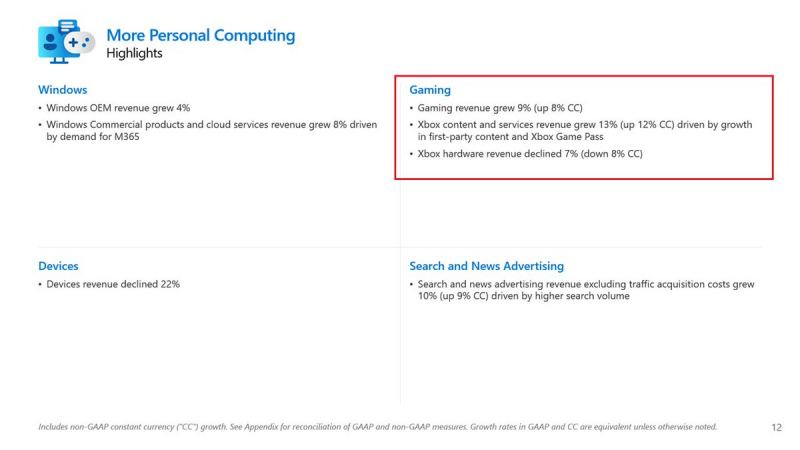This screenshot has width=800, height=450.
Task: Click the "More Personal Computing" slide title
Action: pyautogui.click(x=200, y=35)
